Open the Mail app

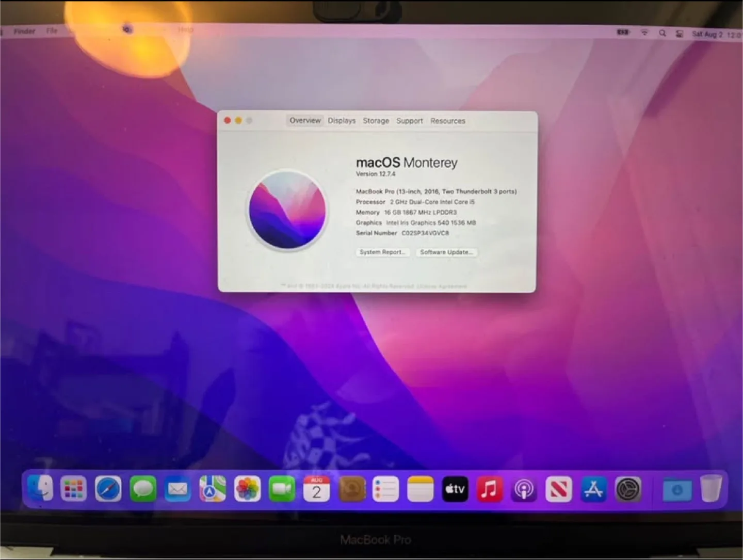point(177,489)
